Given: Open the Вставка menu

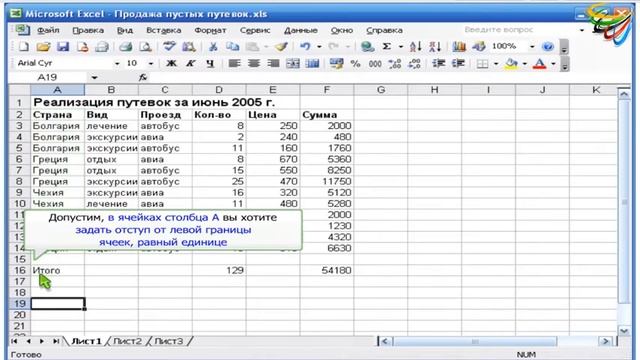Looking at the screenshot, I should click(163, 30).
